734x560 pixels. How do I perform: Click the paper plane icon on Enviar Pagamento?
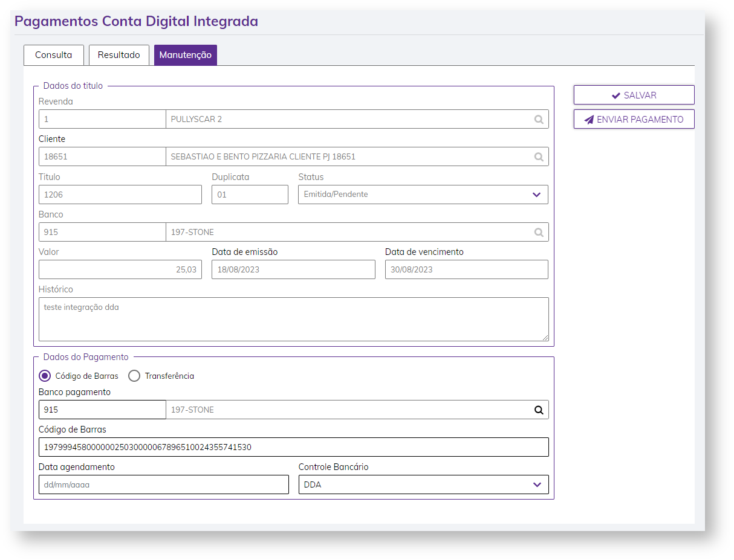pyautogui.click(x=589, y=120)
